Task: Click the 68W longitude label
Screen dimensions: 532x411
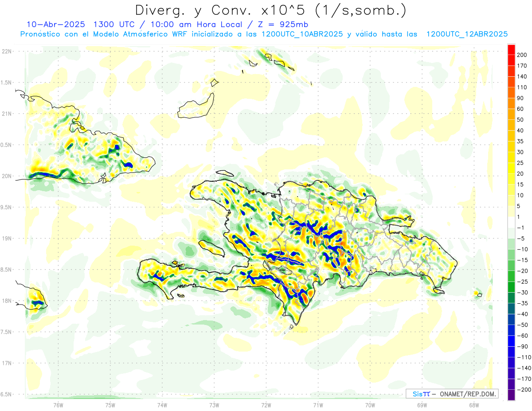Action: (474, 405)
